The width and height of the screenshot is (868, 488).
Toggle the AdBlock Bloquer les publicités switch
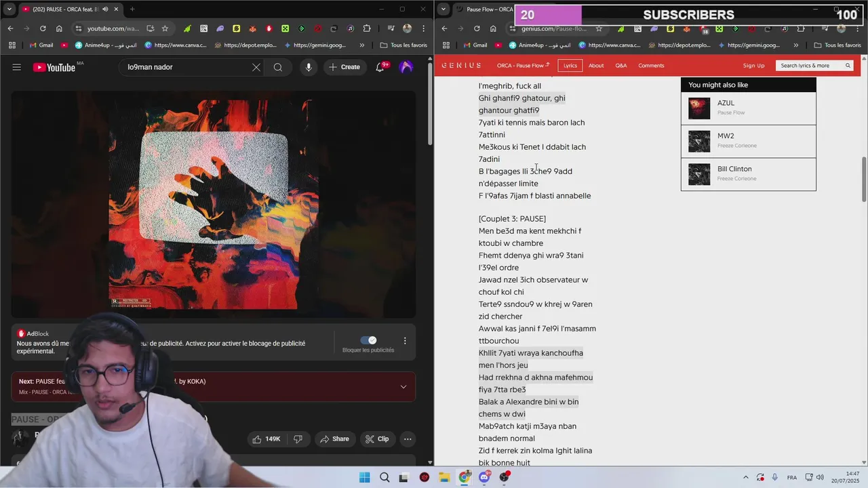tap(368, 340)
